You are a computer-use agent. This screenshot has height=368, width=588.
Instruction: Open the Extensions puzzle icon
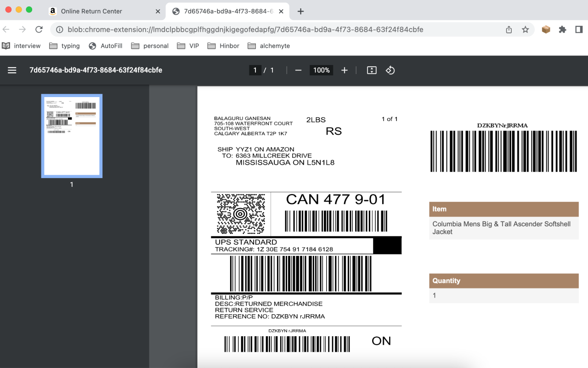[562, 29]
